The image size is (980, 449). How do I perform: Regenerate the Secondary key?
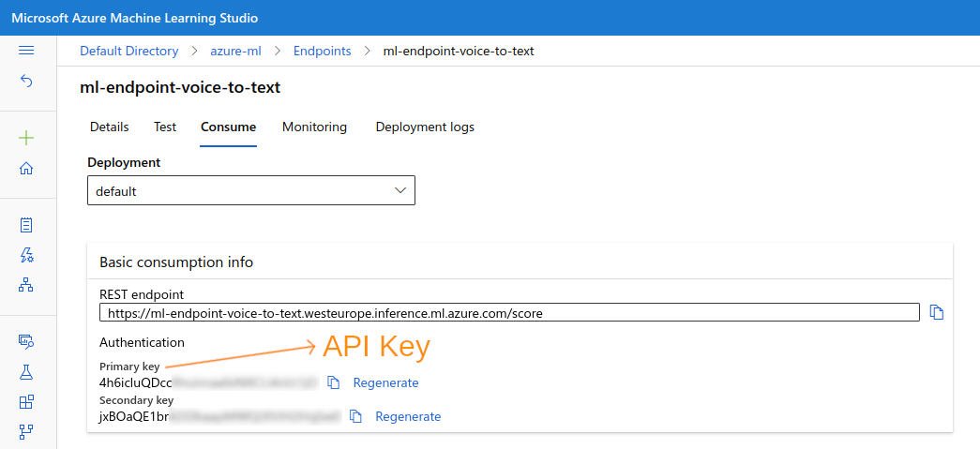coord(408,416)
